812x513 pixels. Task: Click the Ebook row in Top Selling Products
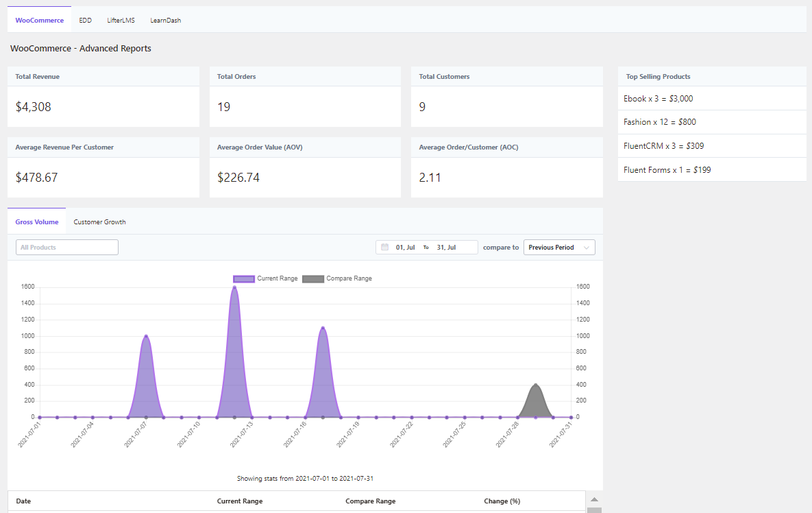pyautogui.click(x=711, y=99)
